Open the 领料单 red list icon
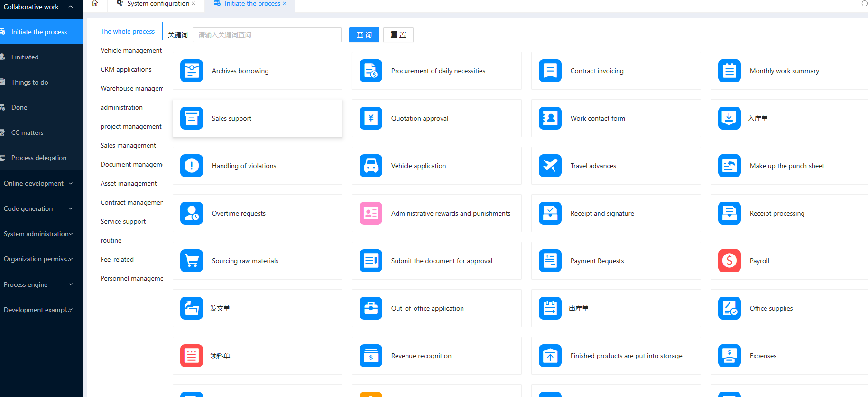 click(x=192, y=356)
